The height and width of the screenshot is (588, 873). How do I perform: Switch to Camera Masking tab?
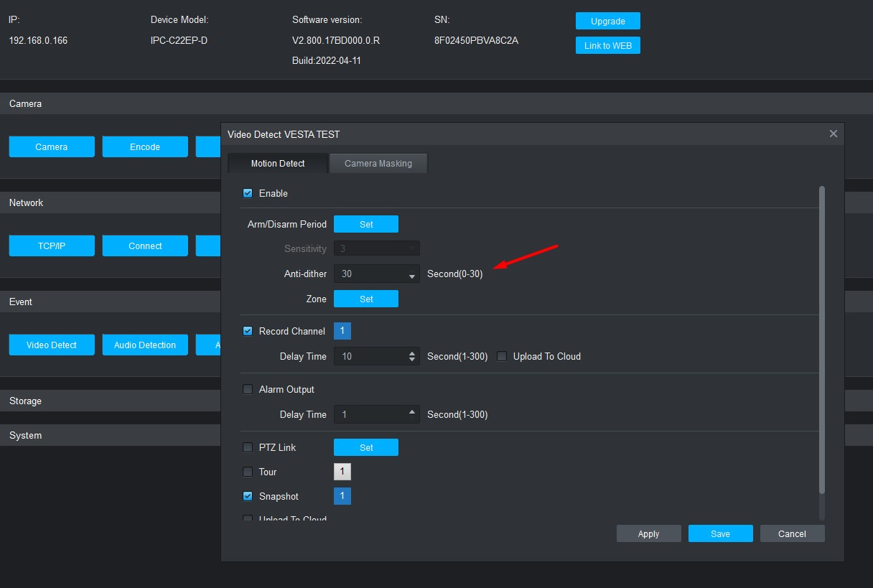(378, 164)
